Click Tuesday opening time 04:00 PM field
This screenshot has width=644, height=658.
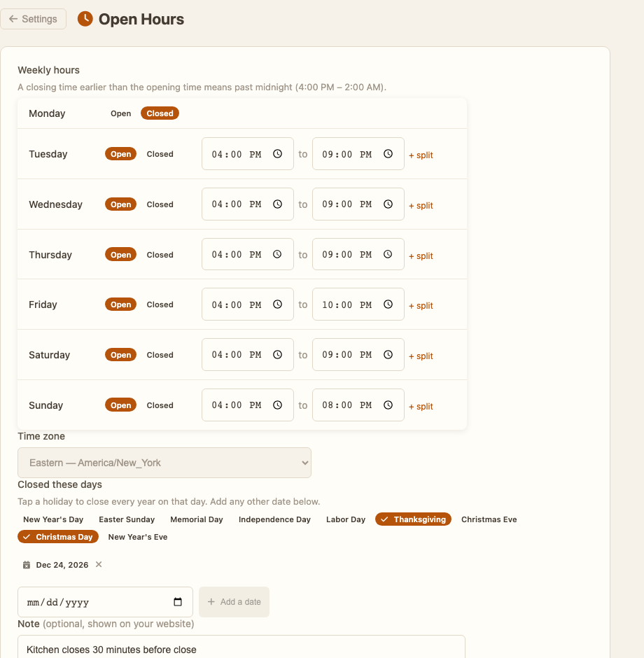point(248,153)
